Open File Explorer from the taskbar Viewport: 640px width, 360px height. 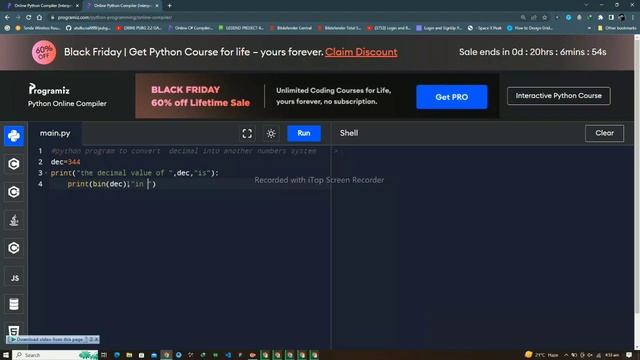click(129, 355)
